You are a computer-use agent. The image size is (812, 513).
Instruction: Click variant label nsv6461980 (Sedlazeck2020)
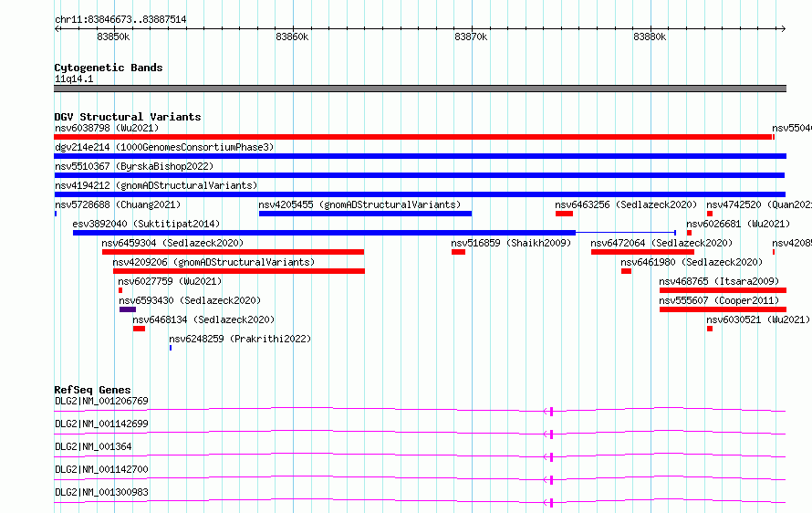coord(692,262)
